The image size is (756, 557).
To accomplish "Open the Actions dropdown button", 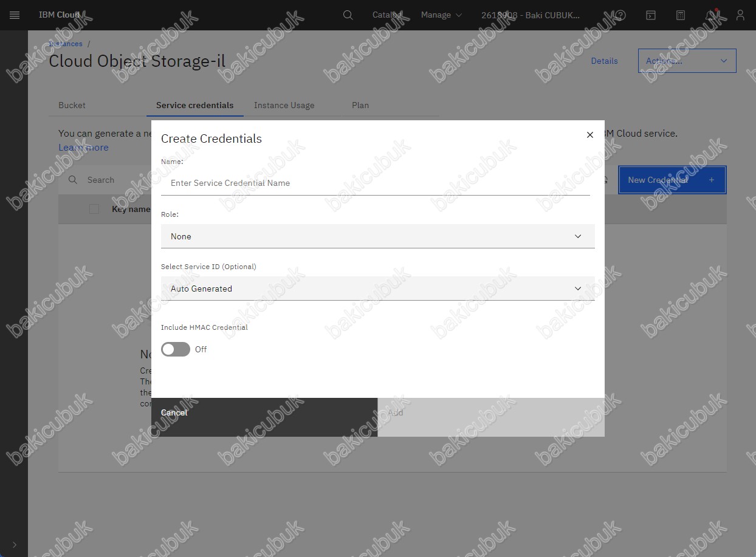I will click(x=687, y=61).
